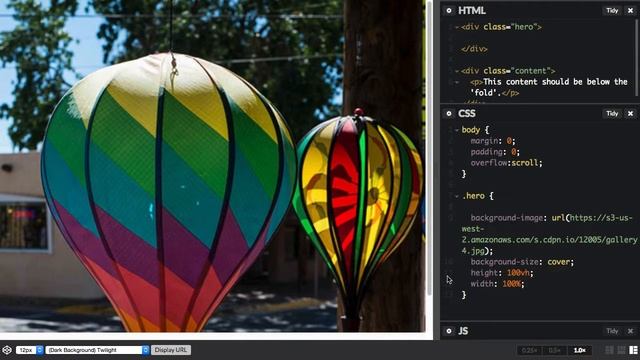Screen dimensions: 640x360
Task: Collapse the body rule fold arrow
Action: point(457,130)
